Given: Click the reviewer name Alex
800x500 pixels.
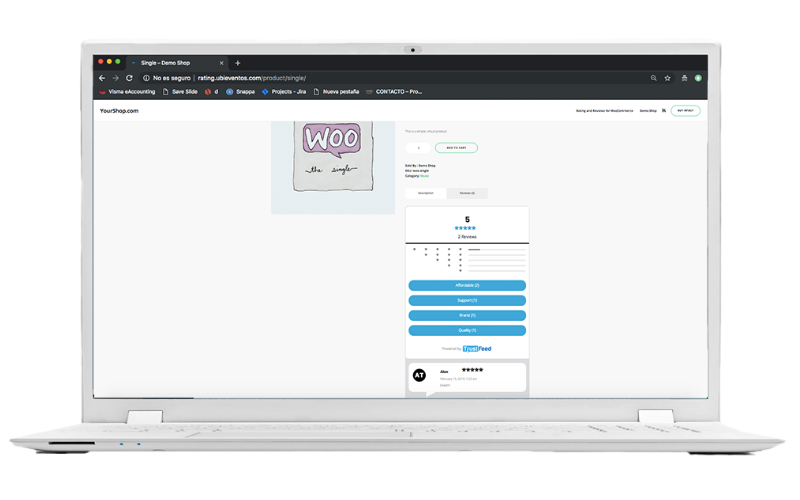Looking at the screenshot, I should (444, 372).
